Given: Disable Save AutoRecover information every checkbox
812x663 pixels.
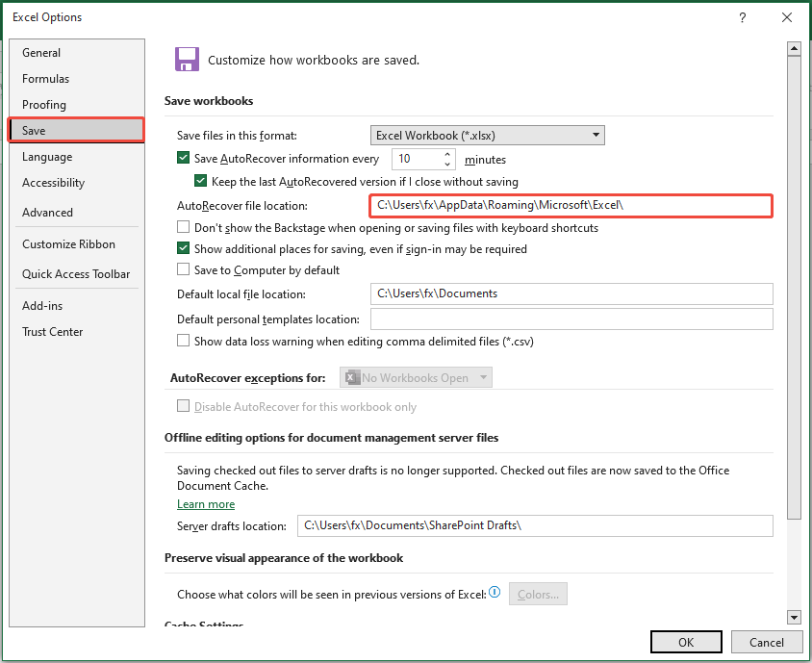Looking at the screenshot, I should point(183,158).
